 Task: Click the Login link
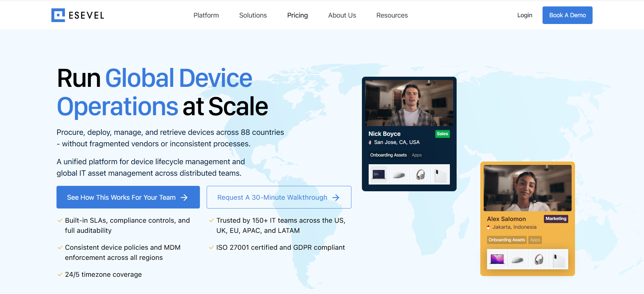coord(525,15)
